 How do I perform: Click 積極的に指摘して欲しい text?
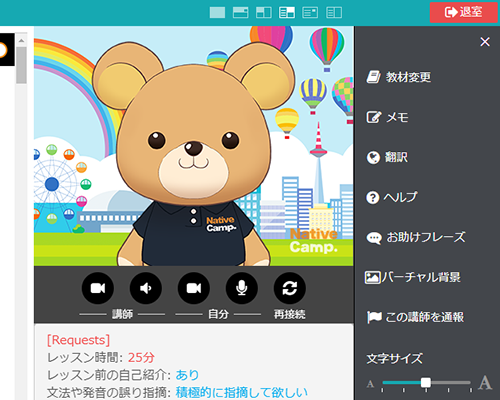point(242,392)
